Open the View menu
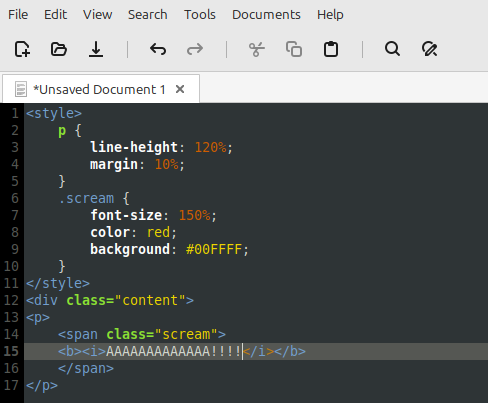Screen dimensions: 488x403 pyautogui.click(x=98, y=15)
